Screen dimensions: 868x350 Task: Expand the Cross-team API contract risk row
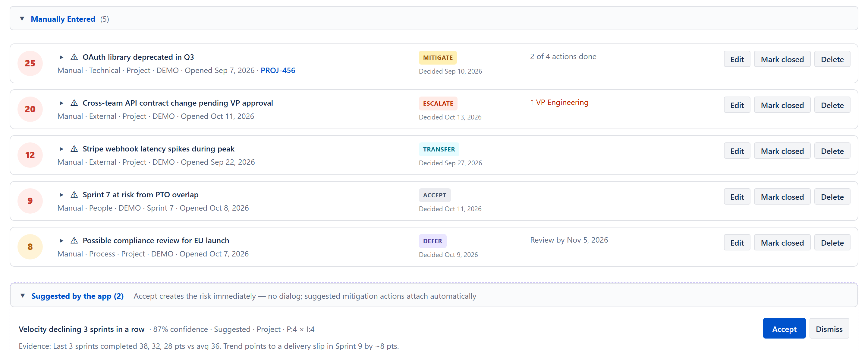(x=61, y=103)
